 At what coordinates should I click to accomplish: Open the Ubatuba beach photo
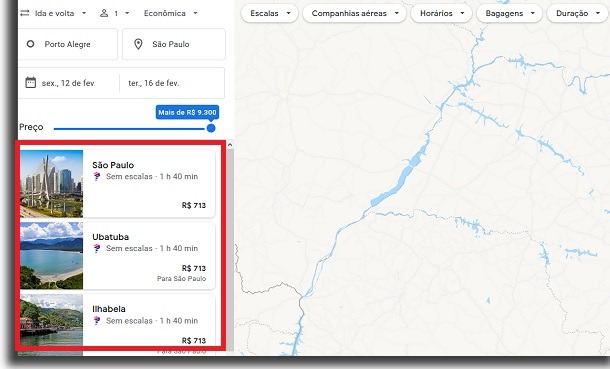point(51,255)
